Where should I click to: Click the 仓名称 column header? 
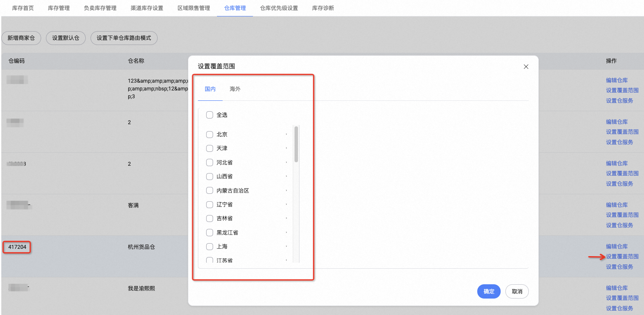(136, 61)
